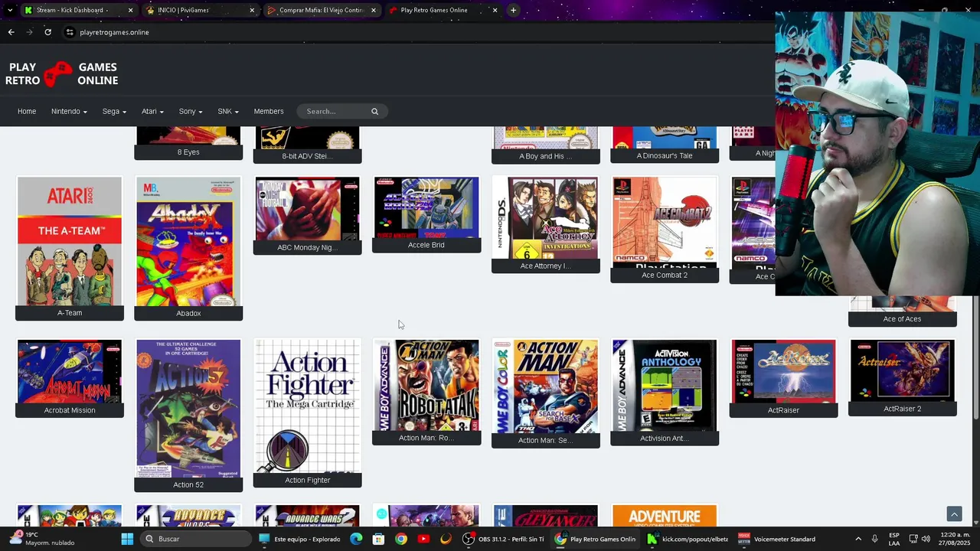980x551 pixels.
Task: Open A Boy and His game label
Action: [546, 156]
